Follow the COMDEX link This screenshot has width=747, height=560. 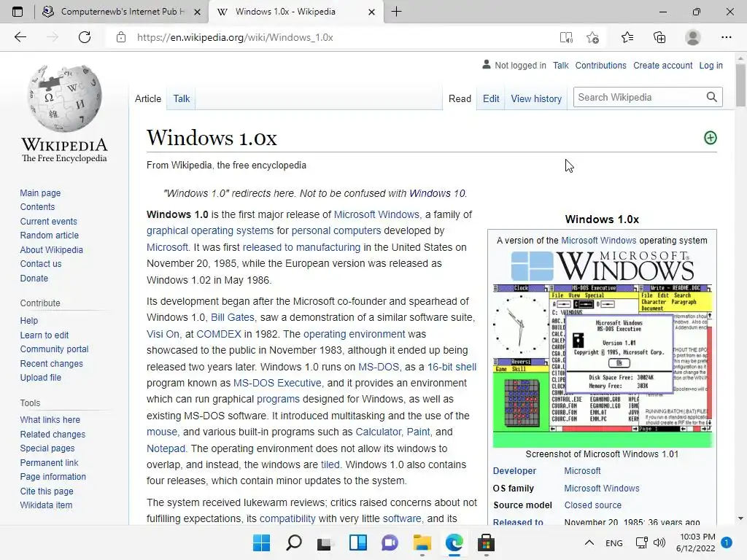click(x=219, y=334)
